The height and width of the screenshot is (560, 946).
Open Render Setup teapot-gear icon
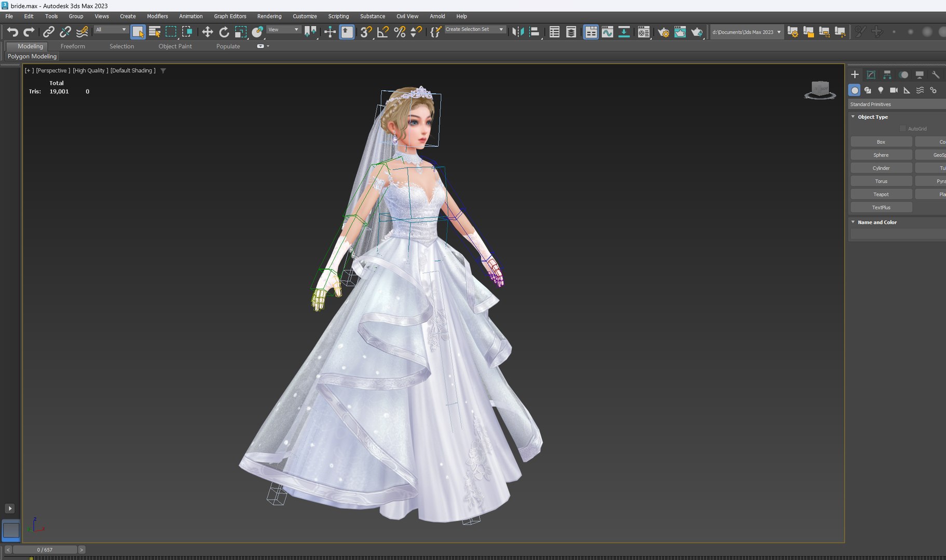point(663,32)
